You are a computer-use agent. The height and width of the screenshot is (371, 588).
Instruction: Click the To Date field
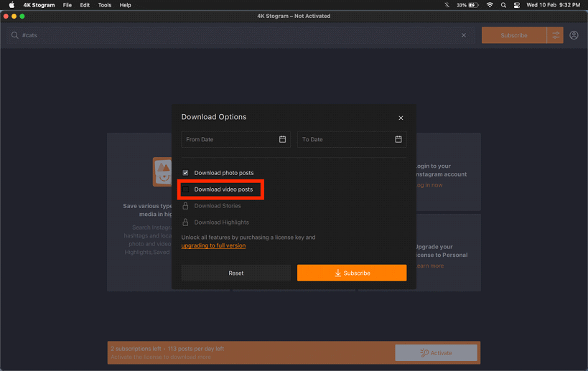point(352,139)
